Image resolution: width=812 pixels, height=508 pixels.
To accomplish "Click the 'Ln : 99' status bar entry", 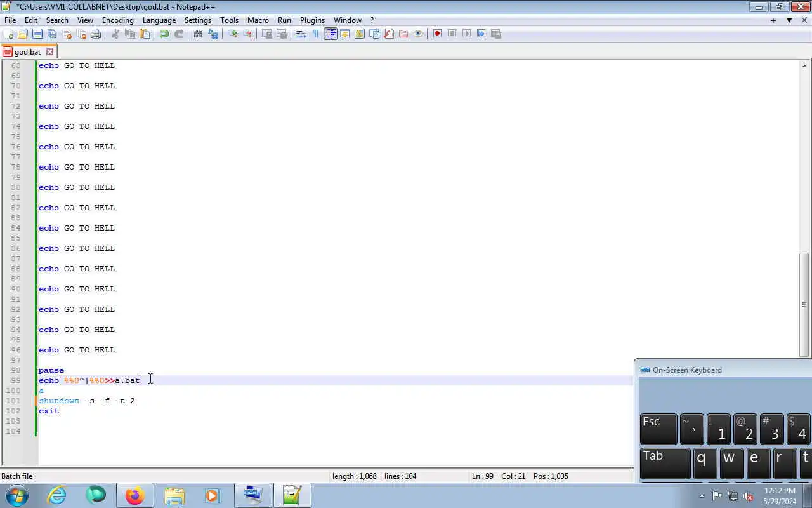I will [x=482, y=476].
